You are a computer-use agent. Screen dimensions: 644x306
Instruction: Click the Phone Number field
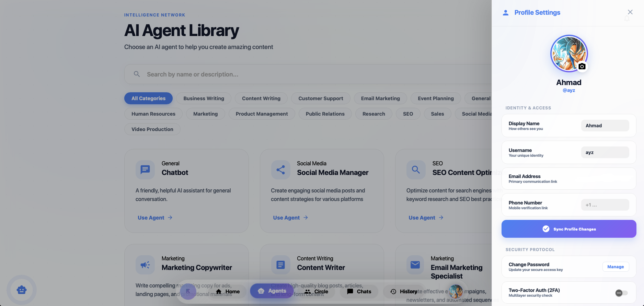point(605,205)
